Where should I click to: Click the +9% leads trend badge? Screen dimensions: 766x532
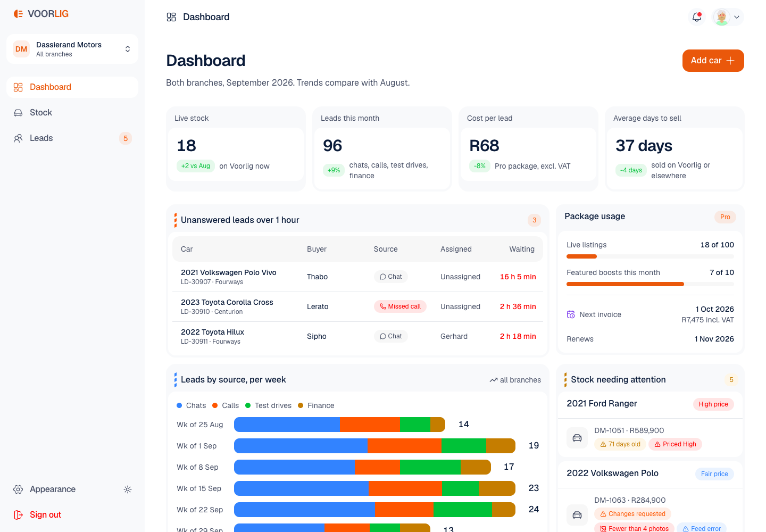point(334,170)
